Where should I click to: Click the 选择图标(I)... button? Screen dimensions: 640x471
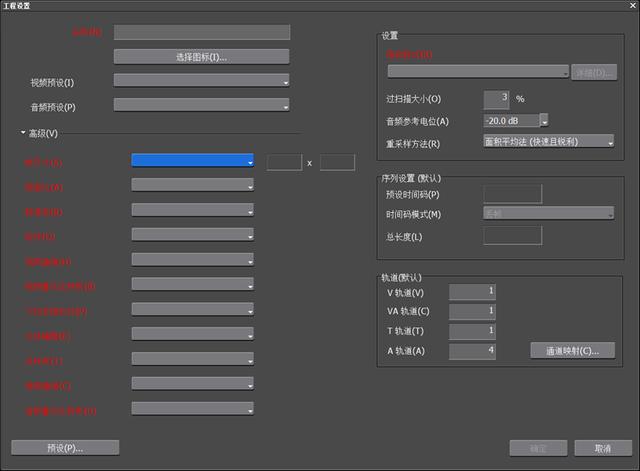[202, 57]
